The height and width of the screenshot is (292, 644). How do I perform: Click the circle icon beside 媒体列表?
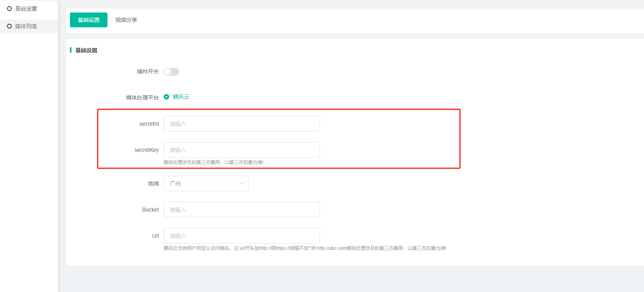(9, 26)
